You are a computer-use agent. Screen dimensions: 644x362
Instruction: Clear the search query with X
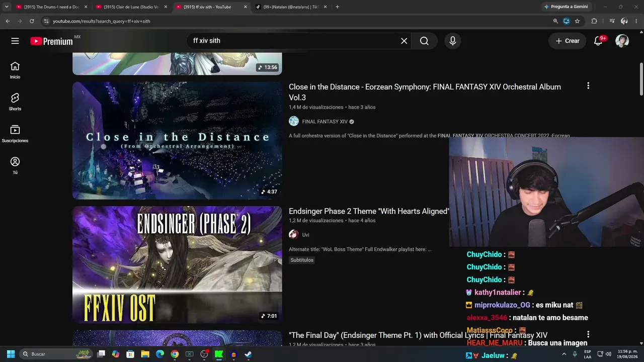click(x=404, y=41)
